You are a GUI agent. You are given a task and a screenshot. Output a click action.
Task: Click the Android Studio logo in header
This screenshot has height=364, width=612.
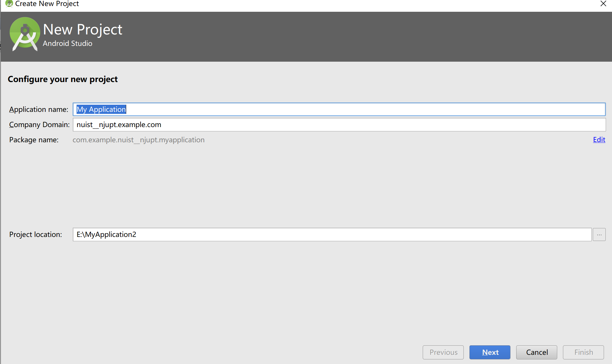pos(25,34)
